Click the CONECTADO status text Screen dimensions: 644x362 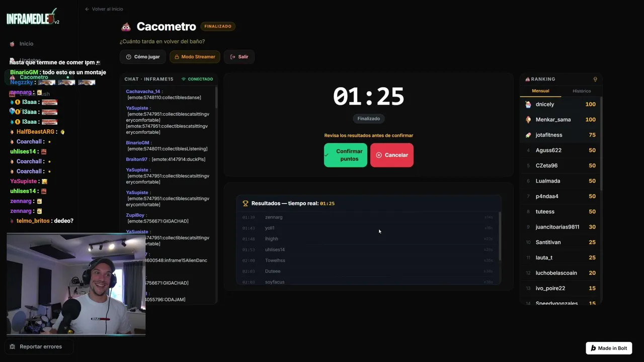(200, 79)
